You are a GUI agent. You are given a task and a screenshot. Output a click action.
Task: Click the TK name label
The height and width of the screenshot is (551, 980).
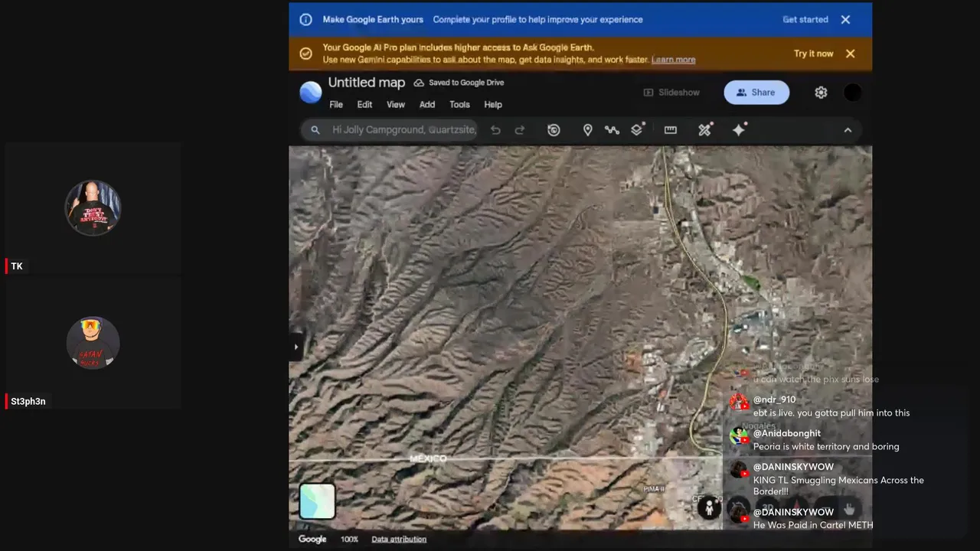17,266
